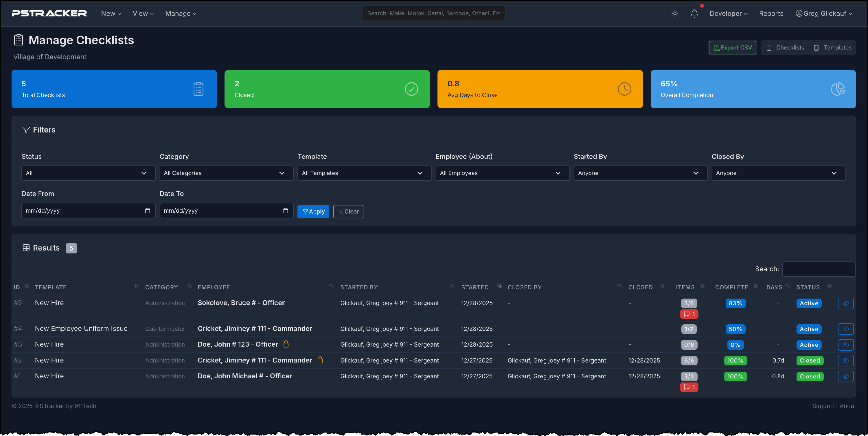Click the lock icon beside Doe, John #123
The image size is (868, 436).
[x=286, y=344]
